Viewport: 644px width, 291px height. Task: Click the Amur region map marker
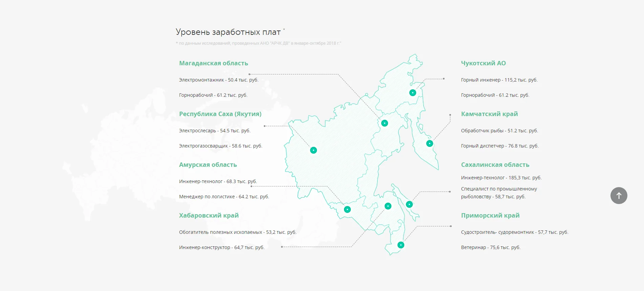click(x=347, y=209)
